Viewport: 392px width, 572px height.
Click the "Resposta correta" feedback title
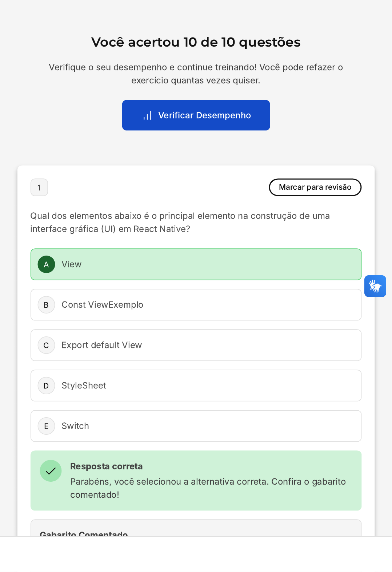[x=106, y=466]
